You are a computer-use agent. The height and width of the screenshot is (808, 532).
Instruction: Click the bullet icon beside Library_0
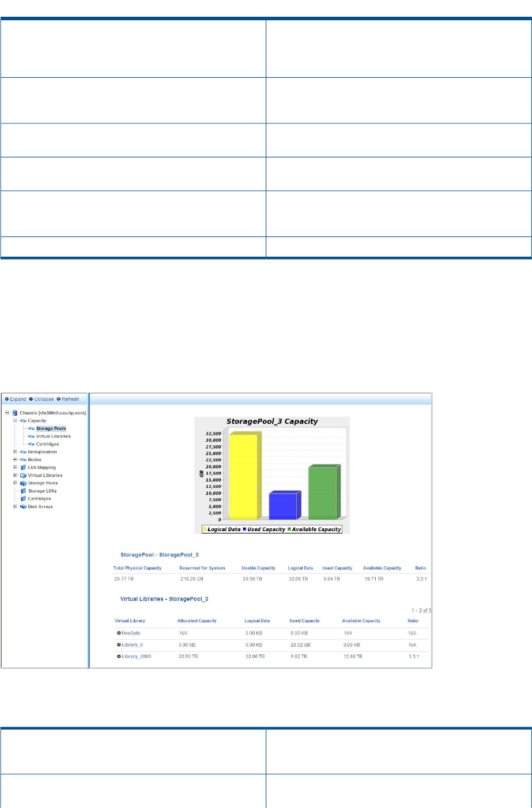[119, 645]
